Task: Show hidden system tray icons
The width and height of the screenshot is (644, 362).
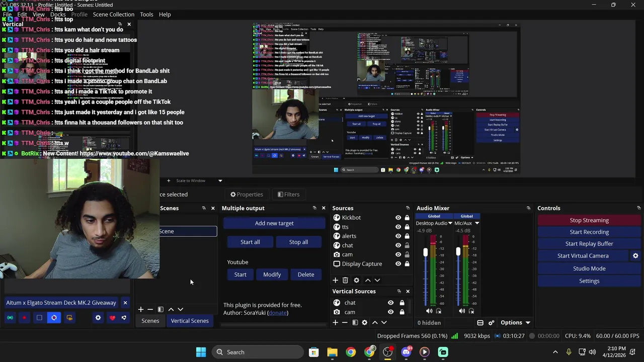Action: pos(555,352)
